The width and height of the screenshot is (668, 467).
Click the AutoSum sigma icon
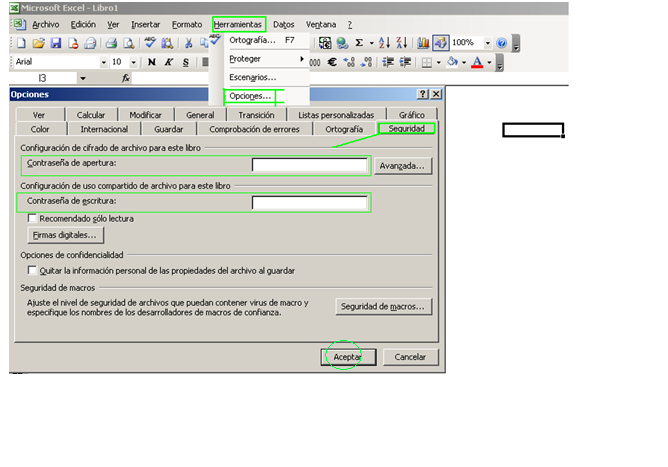(359, 43)
